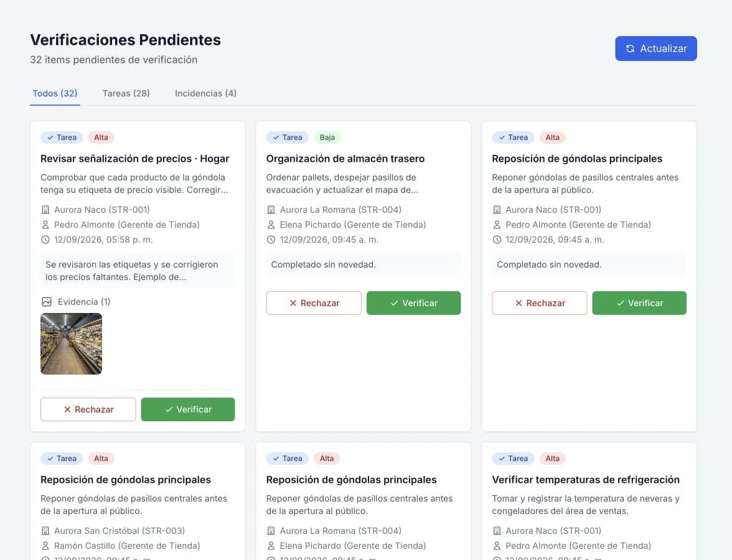Click the refresh icon in Actualizar button
This screenshot has width=732, height=560.
tap(630, 49)
